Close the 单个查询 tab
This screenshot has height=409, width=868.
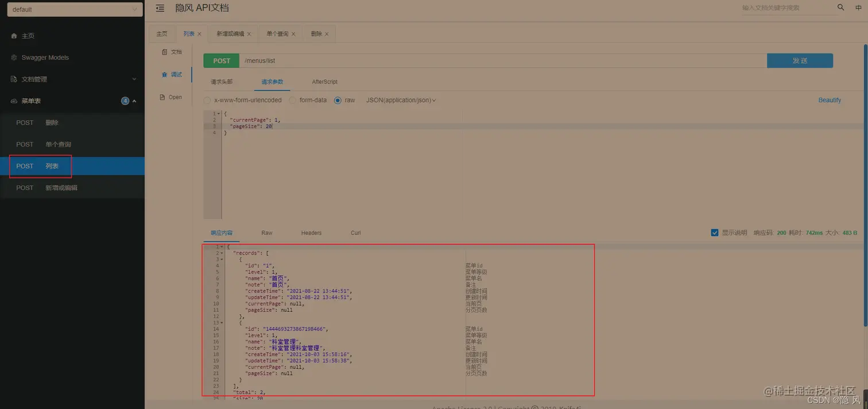(293, 34)
